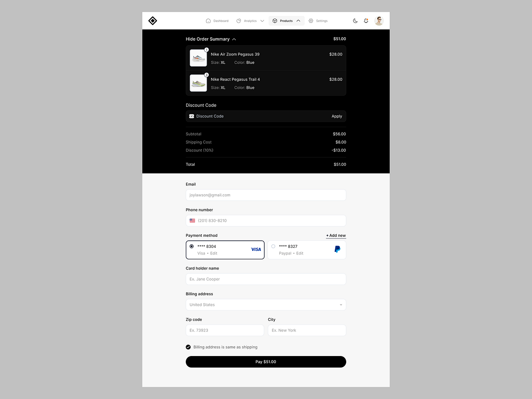Focus the Card holder name field
Image resolution: width=532 pixels, height=399 pixels.
(x=266, y=279)
